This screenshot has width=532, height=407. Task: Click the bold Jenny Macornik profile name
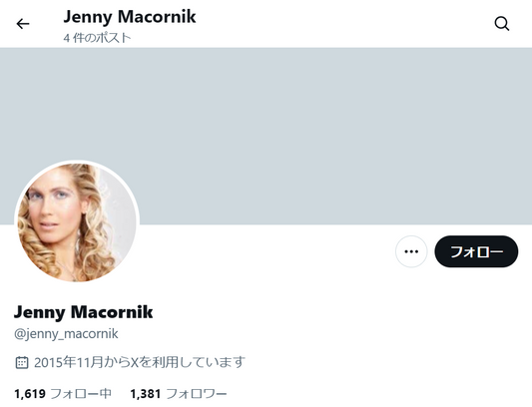(x=84, y=312)
